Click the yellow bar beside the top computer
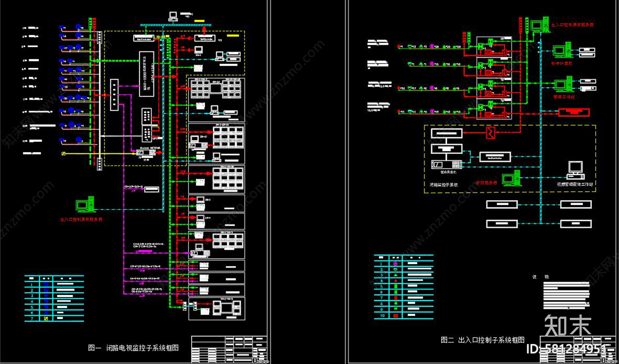 click(x=200, y=20)
